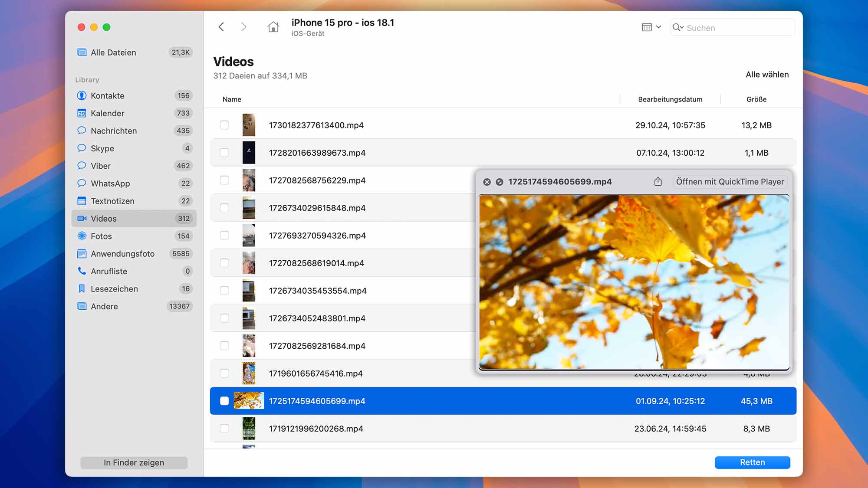This screenshot has width=868, height=488.
Task: Tick checkbox for 1728201663989673.mp4
Action: coord(224,153)
